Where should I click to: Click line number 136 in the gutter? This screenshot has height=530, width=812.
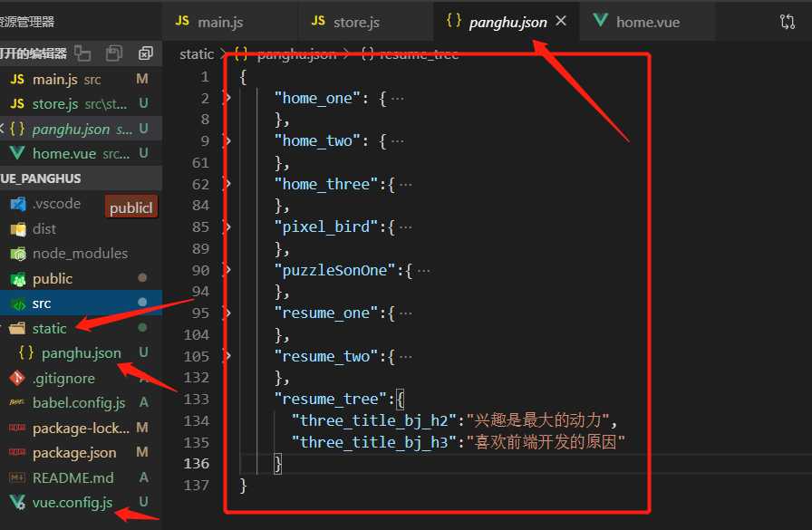tap(197, 464)
